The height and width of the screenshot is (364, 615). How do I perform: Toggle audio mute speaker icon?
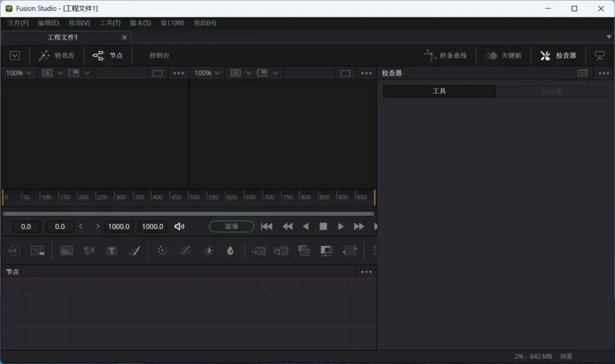pos(179,226)
